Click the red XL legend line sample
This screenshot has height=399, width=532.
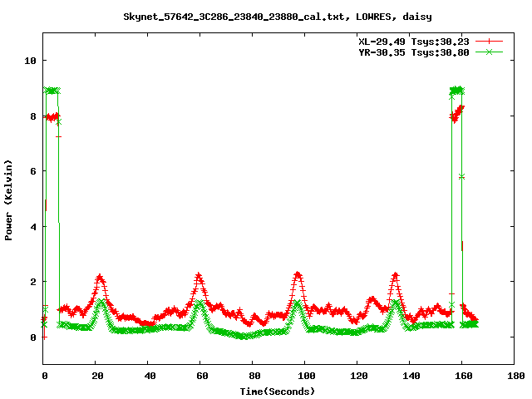489,42
